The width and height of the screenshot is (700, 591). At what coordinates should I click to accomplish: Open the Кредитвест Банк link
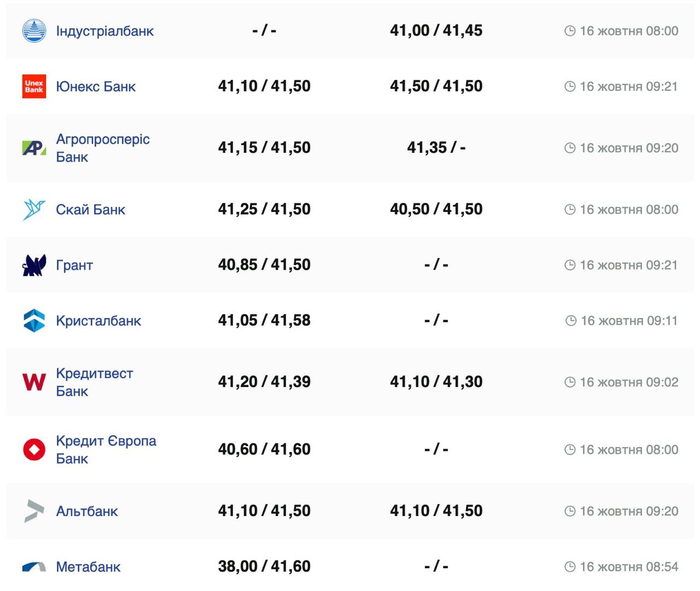pos(94,382)
